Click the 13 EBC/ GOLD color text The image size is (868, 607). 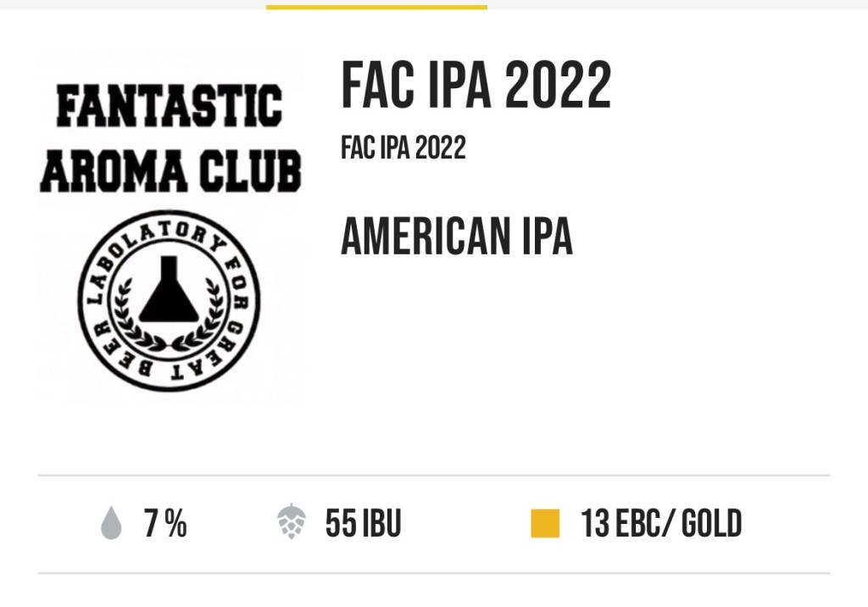click(x=661, y=524)
